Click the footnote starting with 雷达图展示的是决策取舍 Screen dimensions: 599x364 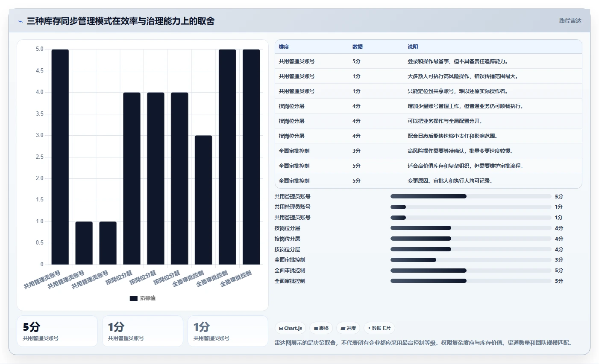pyautogui.click(x=423, y=343)
